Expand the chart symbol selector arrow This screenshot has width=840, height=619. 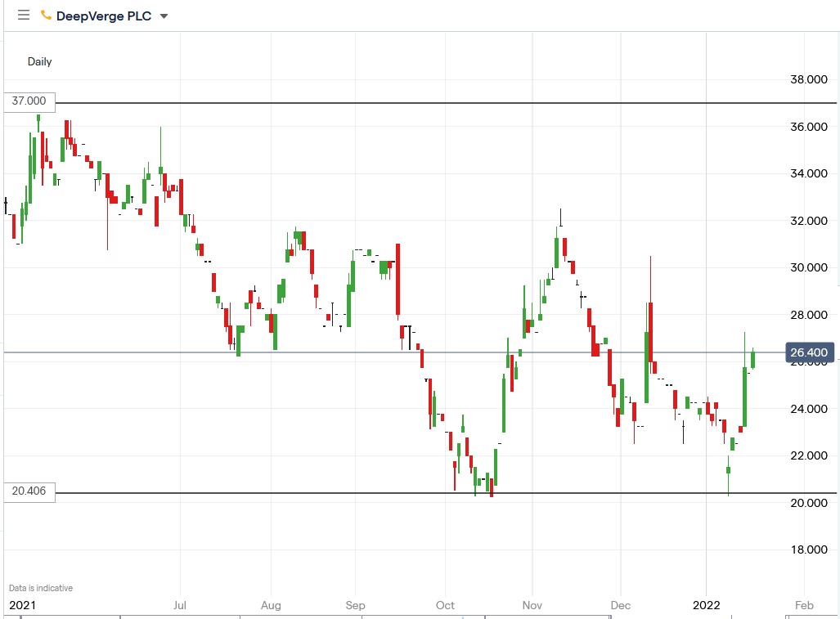(x=163, y=16)
